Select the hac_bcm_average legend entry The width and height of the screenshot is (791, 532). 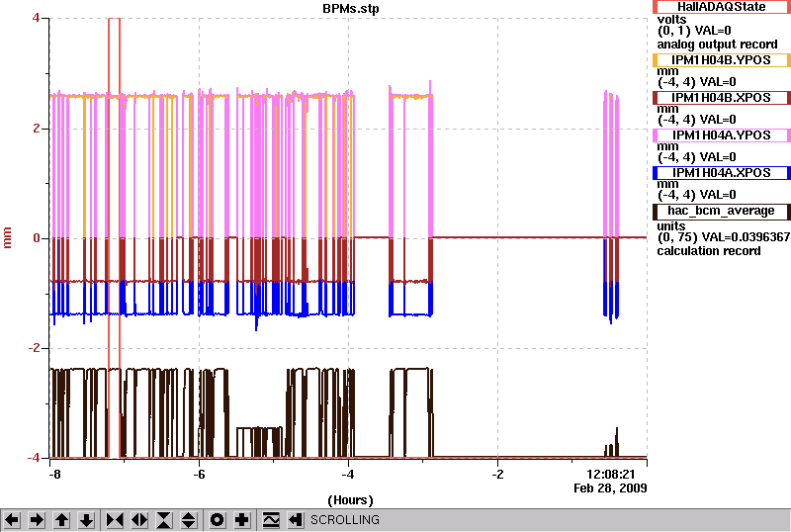coord(722,211)
